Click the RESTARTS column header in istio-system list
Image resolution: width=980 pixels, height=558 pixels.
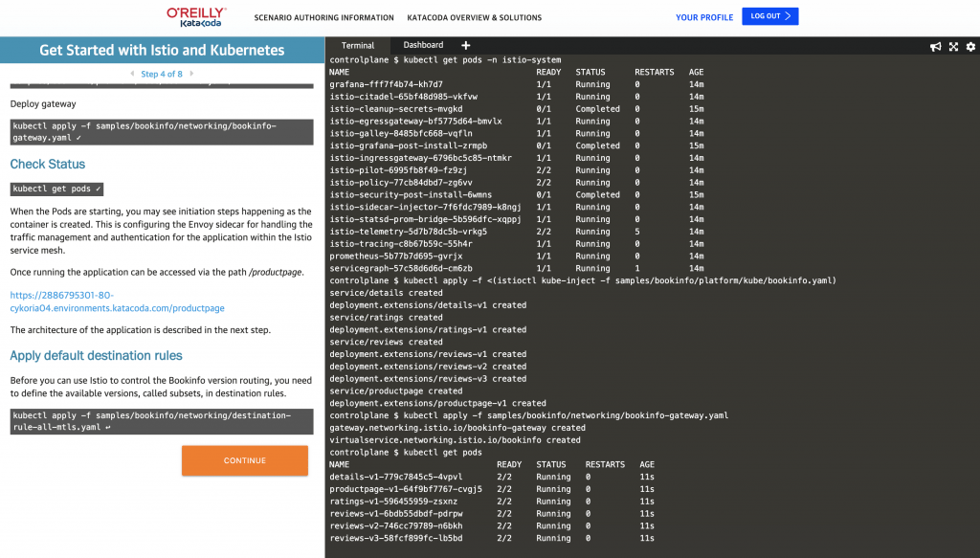point(655,72)
